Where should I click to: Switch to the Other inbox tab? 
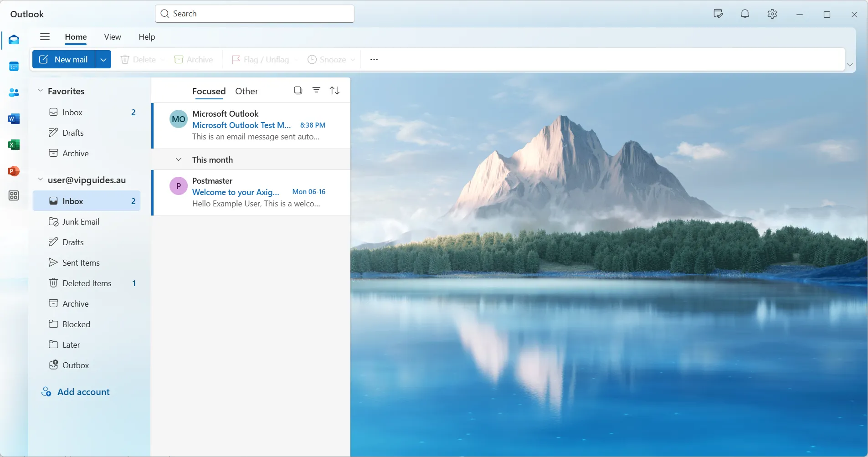tap(247, 91)
